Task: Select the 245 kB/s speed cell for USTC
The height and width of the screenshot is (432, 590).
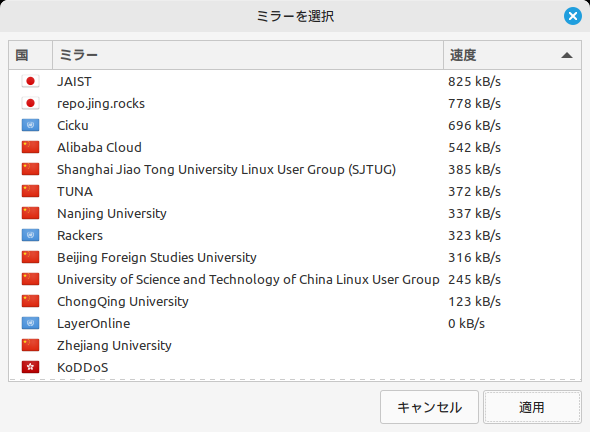Action: (474, 280)
